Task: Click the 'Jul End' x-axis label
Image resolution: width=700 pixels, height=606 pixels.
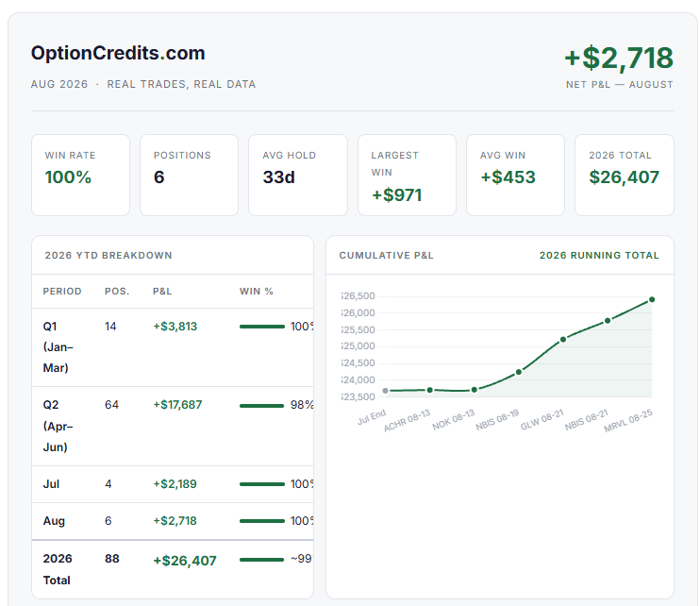Action: tap(372, 416)
